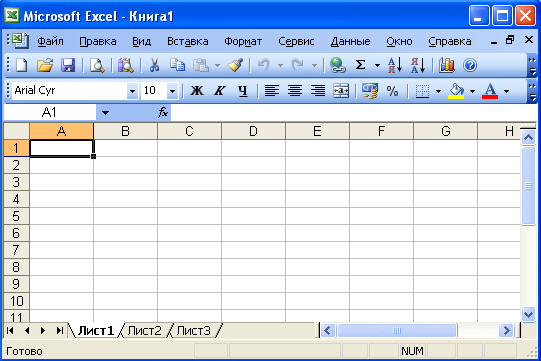Sort ascending А to Я
This screenshot has height=361, width=541.
pos(395,65)
